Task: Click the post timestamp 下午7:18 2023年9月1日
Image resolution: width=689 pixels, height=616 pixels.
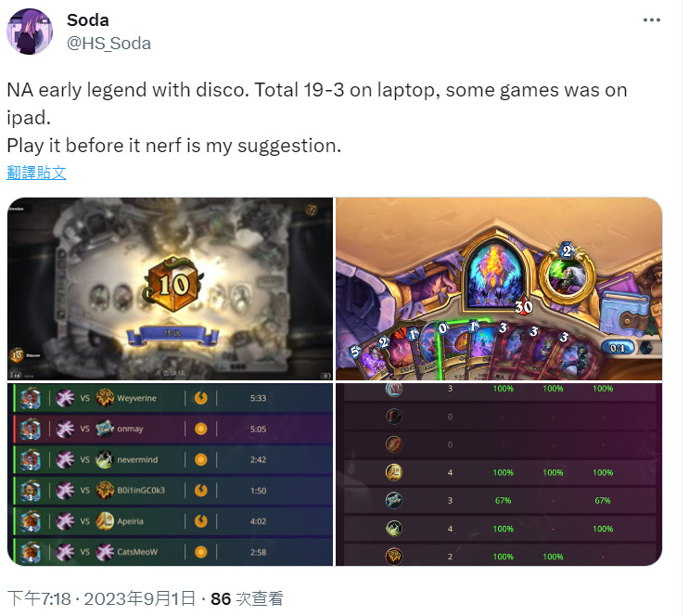Action: click(x=101, y=598)
